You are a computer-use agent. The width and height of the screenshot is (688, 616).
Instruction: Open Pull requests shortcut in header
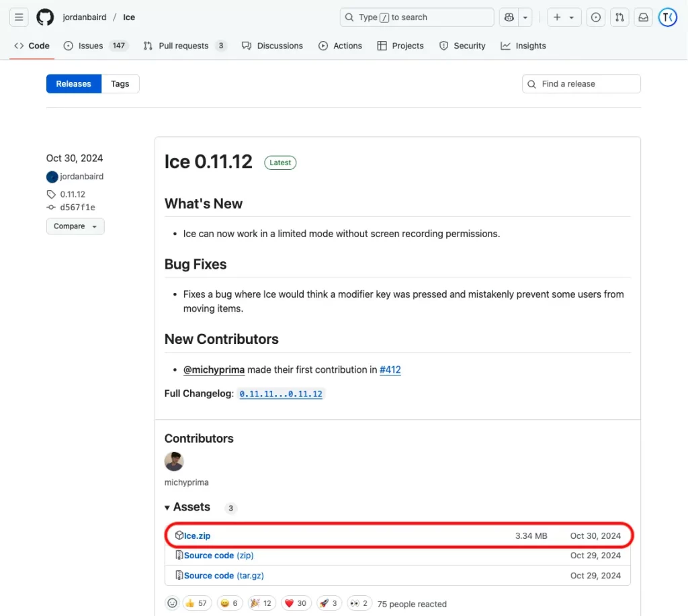pos(619,17)
